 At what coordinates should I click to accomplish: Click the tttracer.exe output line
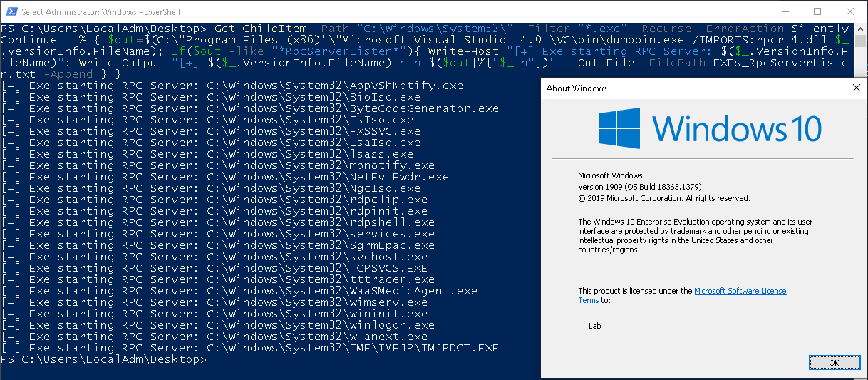218,279
